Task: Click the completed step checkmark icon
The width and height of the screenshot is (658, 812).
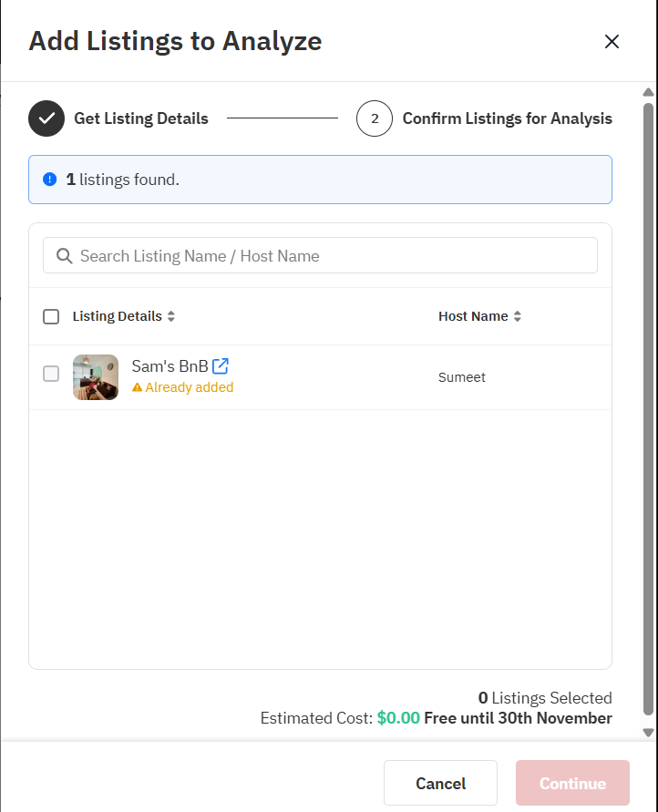Action: 46,118
